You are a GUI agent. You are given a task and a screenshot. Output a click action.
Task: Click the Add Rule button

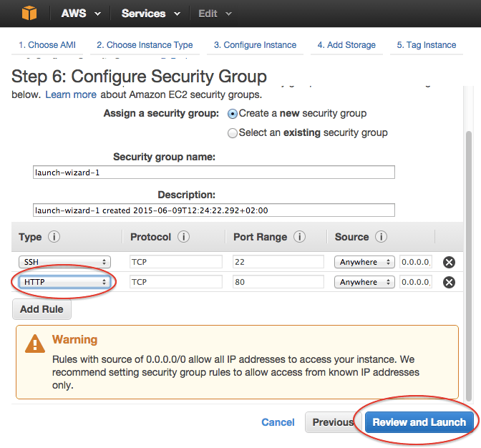coord(42,309)
